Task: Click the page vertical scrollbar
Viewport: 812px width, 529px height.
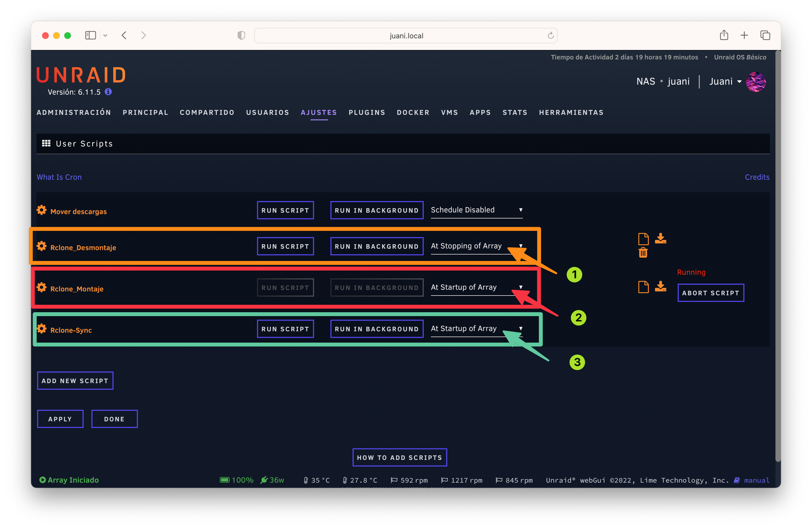Action: [x=778, y=256]
